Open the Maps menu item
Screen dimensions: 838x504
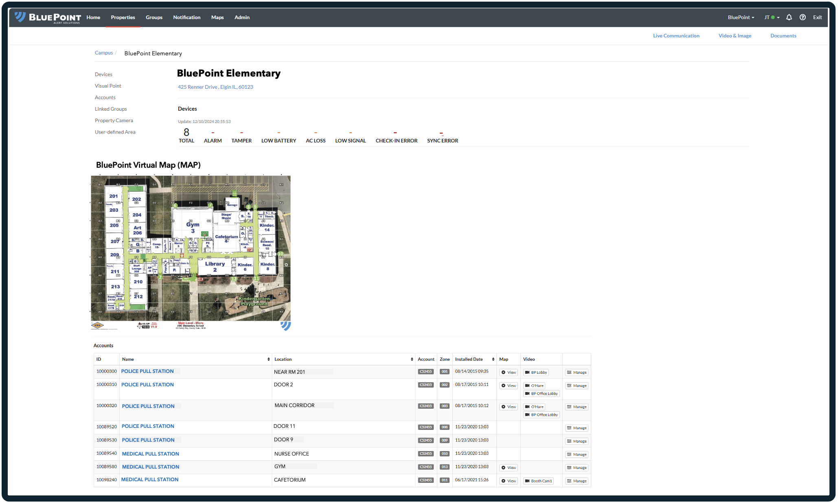click(217, 18)
